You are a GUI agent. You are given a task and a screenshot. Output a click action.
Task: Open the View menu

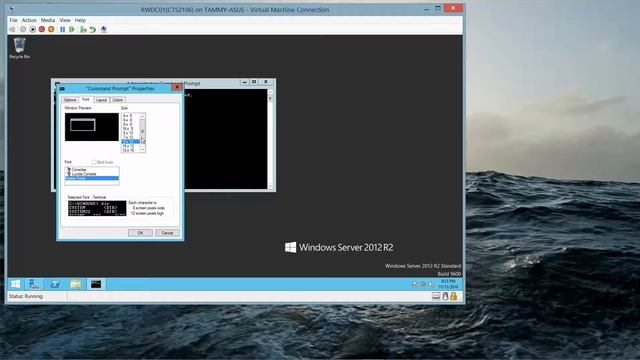(65, 20)
